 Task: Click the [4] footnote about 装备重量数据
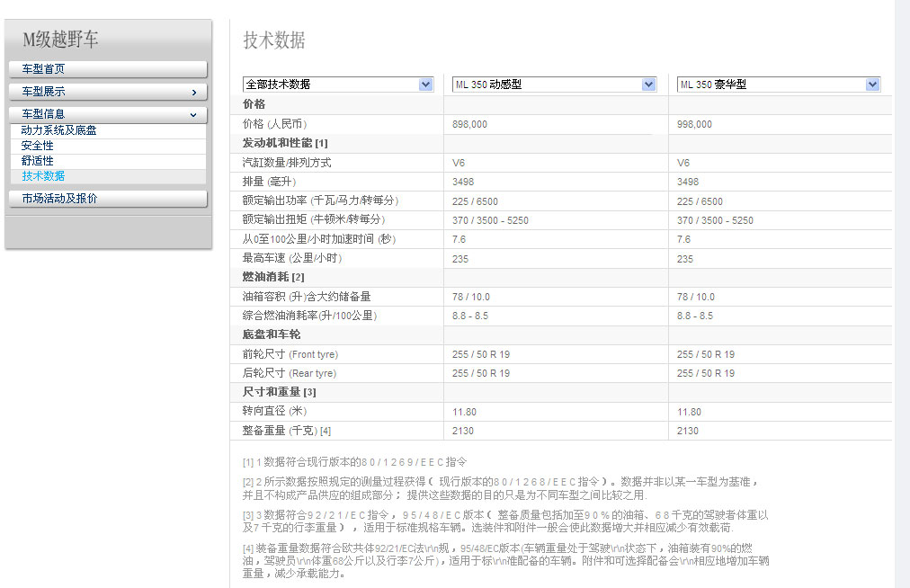pyautogui.click(x=506, y=561)
